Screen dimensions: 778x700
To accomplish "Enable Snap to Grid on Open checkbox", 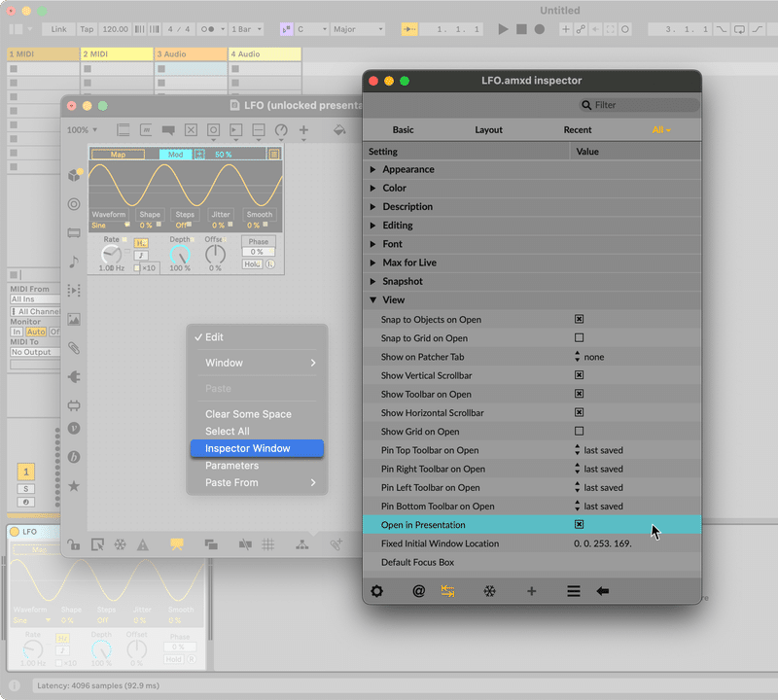I will pos(579,337).
